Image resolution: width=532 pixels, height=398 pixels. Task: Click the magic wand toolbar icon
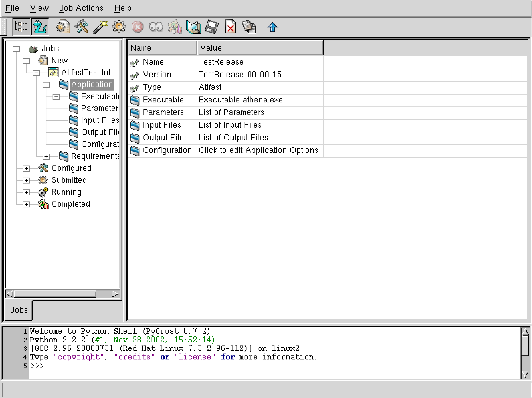click(x=100, y=27)
